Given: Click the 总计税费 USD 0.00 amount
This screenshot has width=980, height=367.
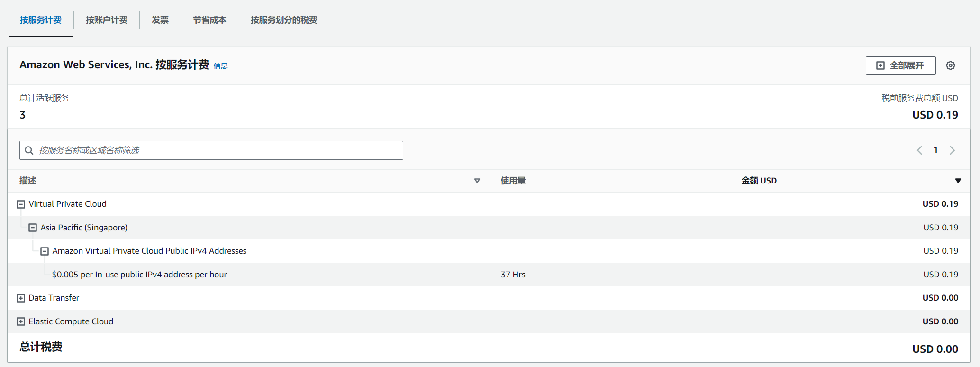Looking at the screenshot, I should [935, 349].
